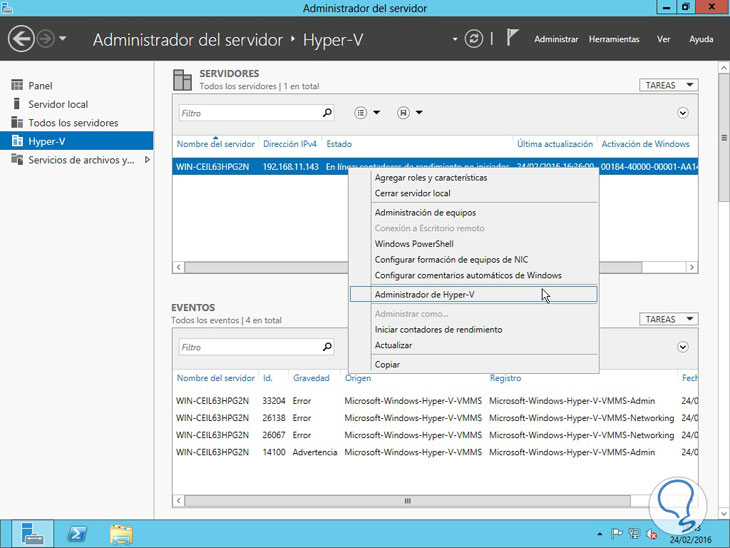Click servers list right scroll arrow
The width and height of the screenshot is (730, 548).
pyautogui.click(x=692, y=267)
